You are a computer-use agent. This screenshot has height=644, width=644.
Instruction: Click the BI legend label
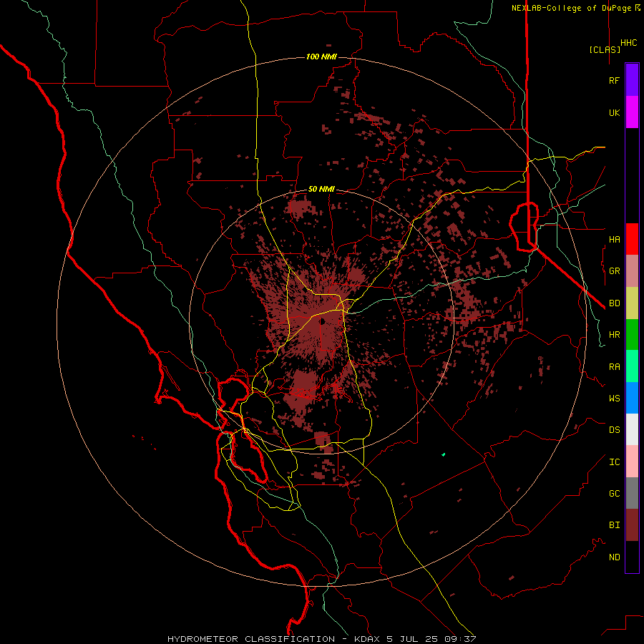point(614,525)
